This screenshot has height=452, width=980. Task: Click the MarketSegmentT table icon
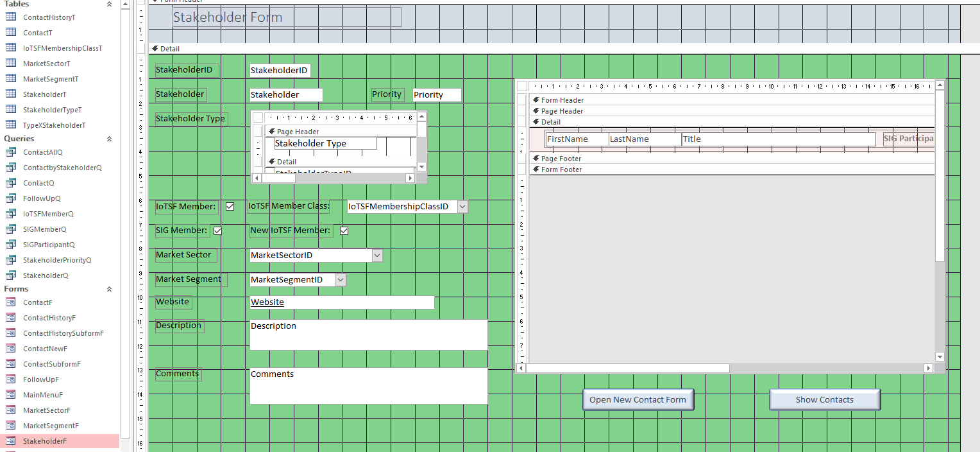point(11,78)
